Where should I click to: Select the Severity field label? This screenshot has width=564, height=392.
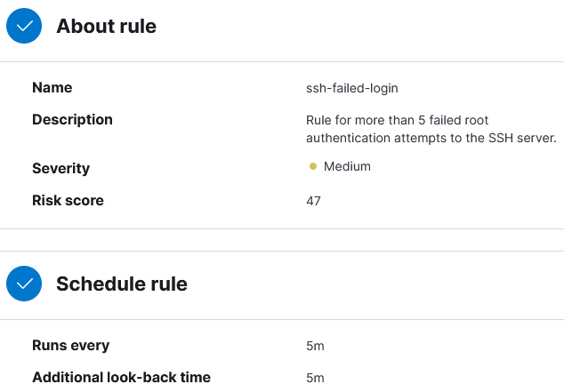click(x=60, y=169)
